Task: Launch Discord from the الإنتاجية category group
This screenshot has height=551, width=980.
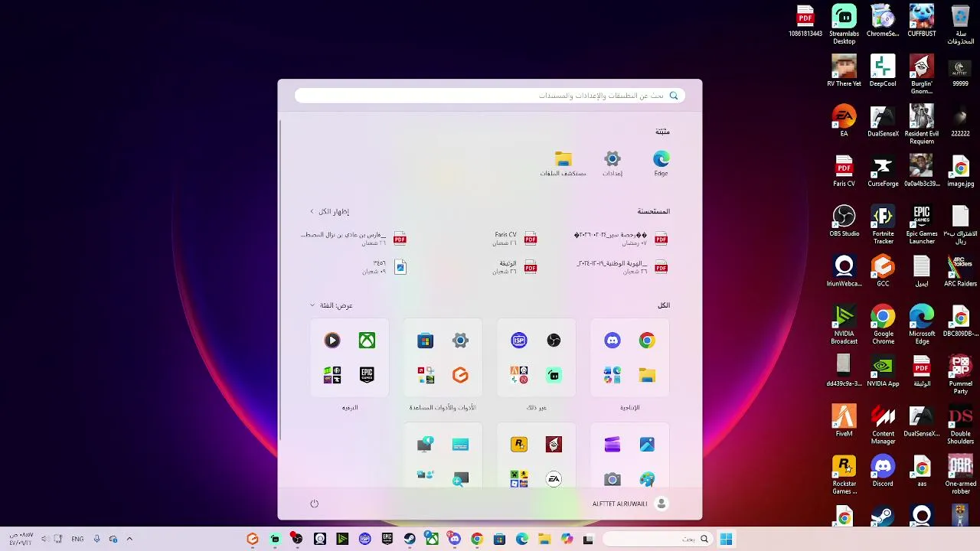Action: click(612, 341)
